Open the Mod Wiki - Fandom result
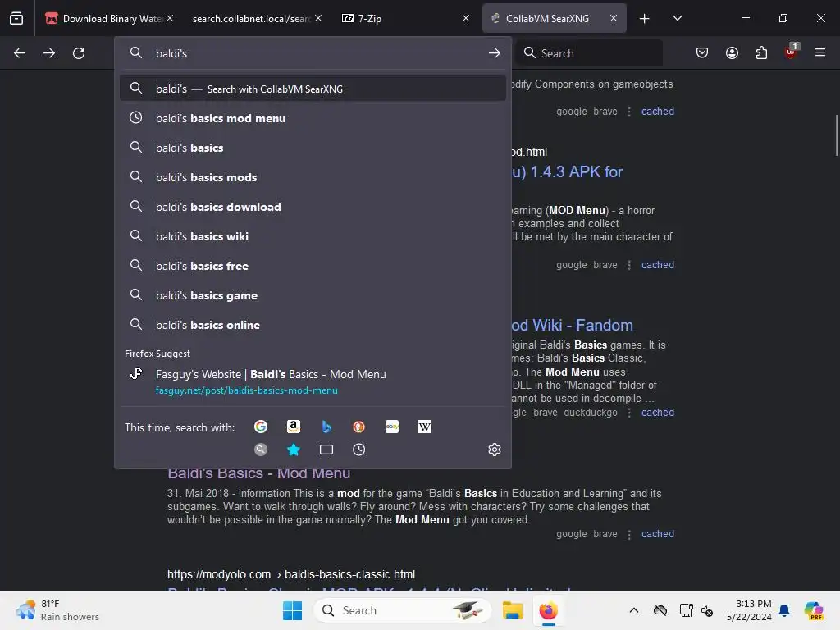Screen dimensions: 840x630 [x=572, y=325]
